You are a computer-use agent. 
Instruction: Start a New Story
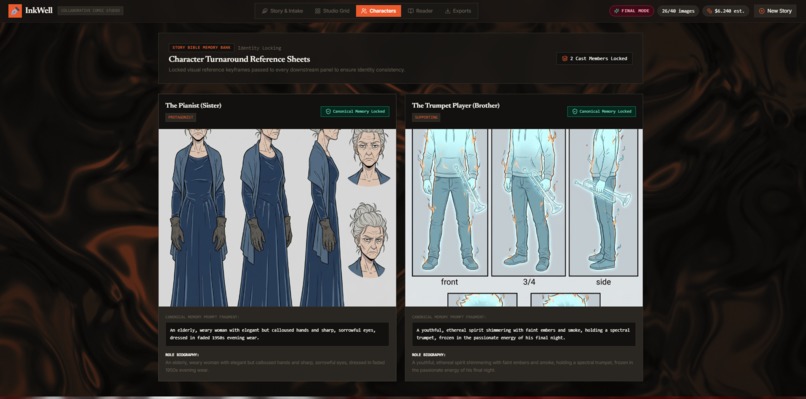(775, 11)
